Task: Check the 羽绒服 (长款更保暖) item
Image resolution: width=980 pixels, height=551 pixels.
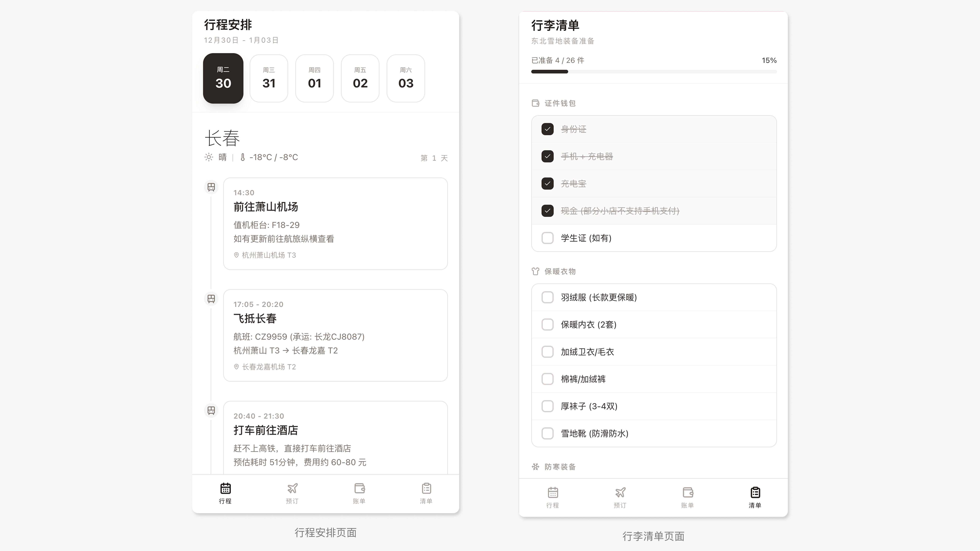Action: tap(547, 297)
